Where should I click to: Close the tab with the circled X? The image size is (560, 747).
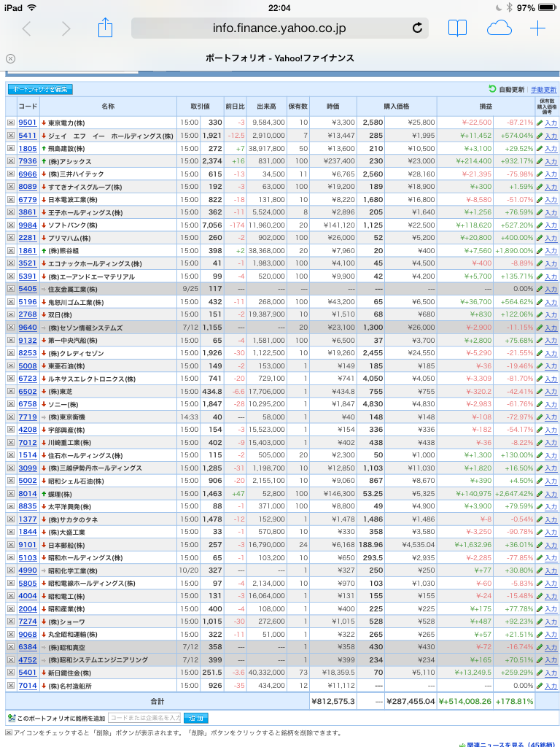tap(10, 58)
